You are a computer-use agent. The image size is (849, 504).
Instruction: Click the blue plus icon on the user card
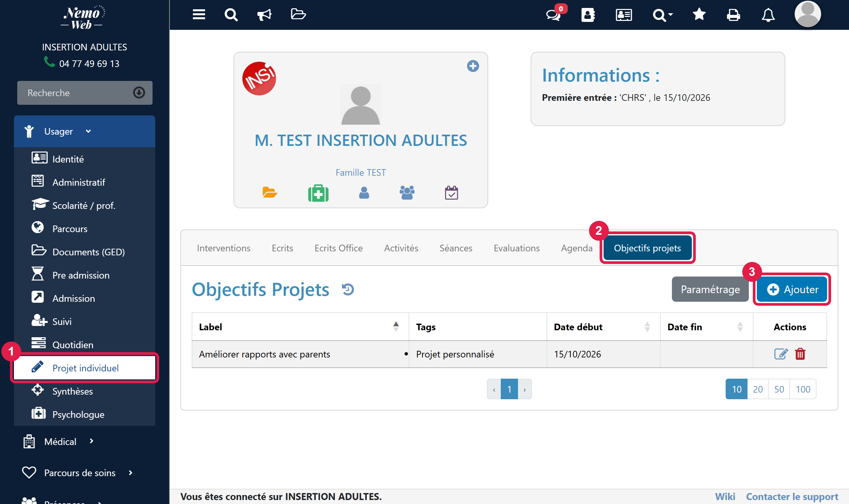(x=473, y=66)
